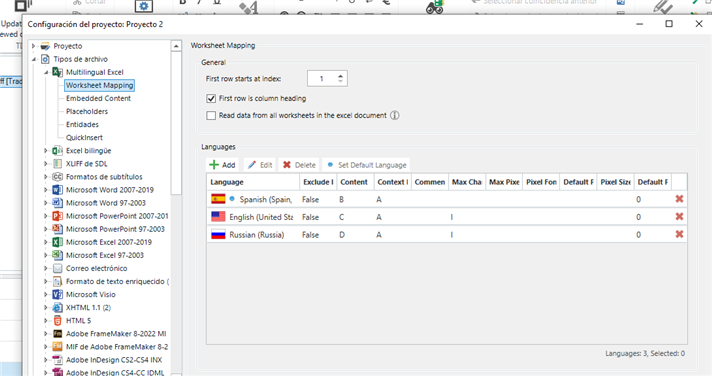Image resolution: width=712 pixels, height=376 pixels.
Task: Click Set Default Language button
Action: point(366,165)
